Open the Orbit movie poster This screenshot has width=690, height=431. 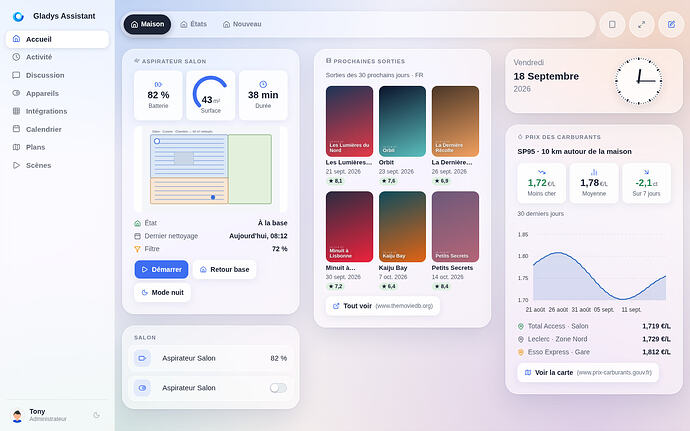pyautogui.click(x=402, y=121)
